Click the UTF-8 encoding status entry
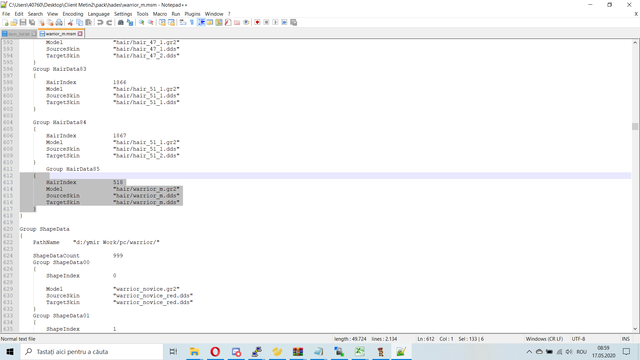 pyautogui.click(x=578, y=339)
